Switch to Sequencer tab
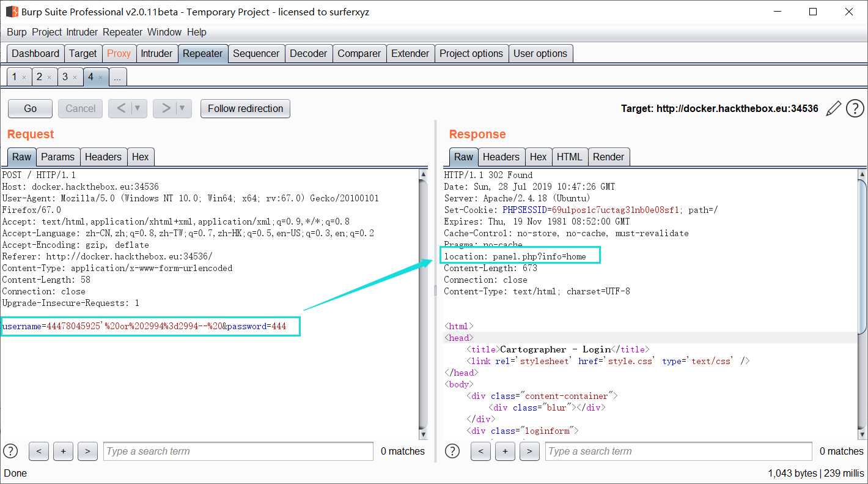Image resolution: width=868 pixels, height=484 pixels. [x=256, y=53]
